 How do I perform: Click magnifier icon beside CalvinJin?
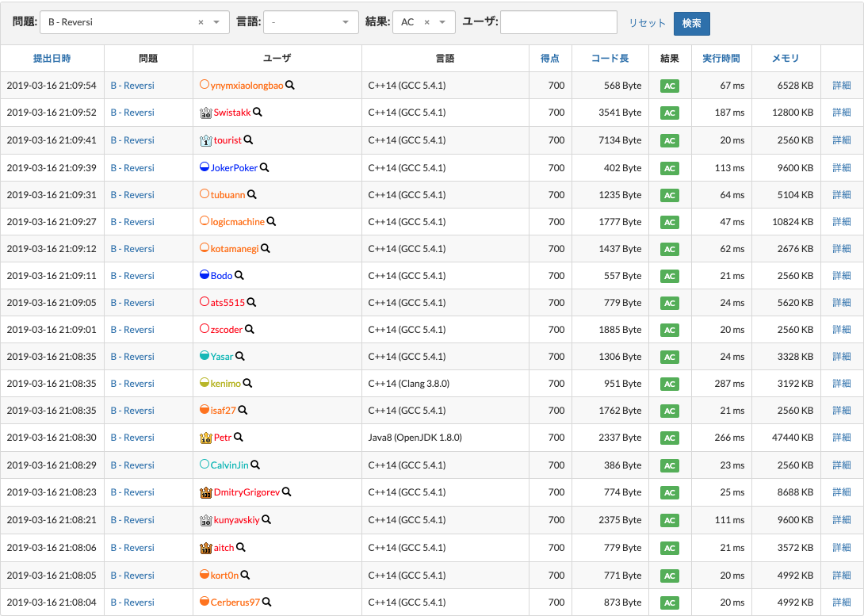(255, 465)
